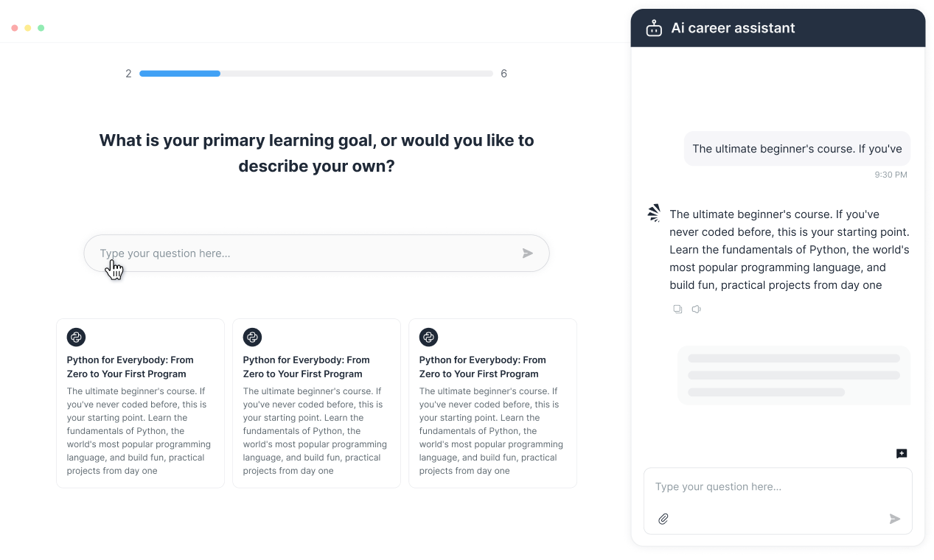
Task: Select the first Python for Everybody card
Action: [140, 403]
